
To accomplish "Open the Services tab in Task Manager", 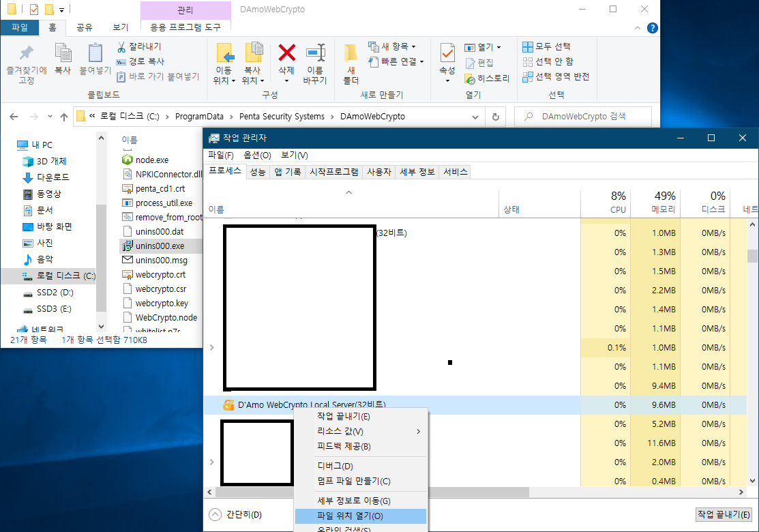I will point(456,172).
